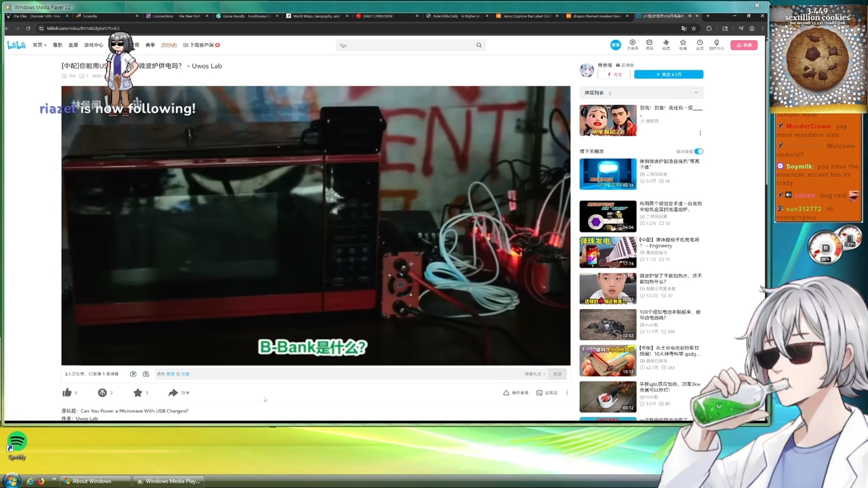Open the 直播 live nav item
Screen dimensions: 868x488
click(x=73, y=45)
